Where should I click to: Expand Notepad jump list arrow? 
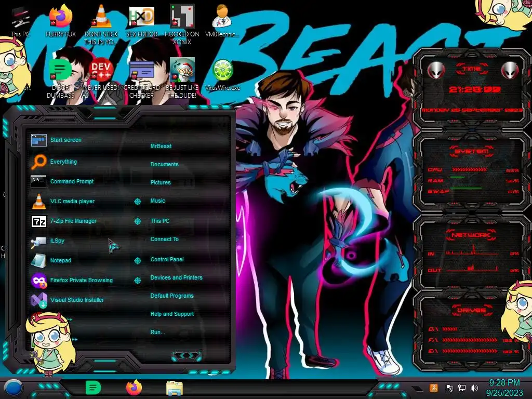(x=137, y=261)
